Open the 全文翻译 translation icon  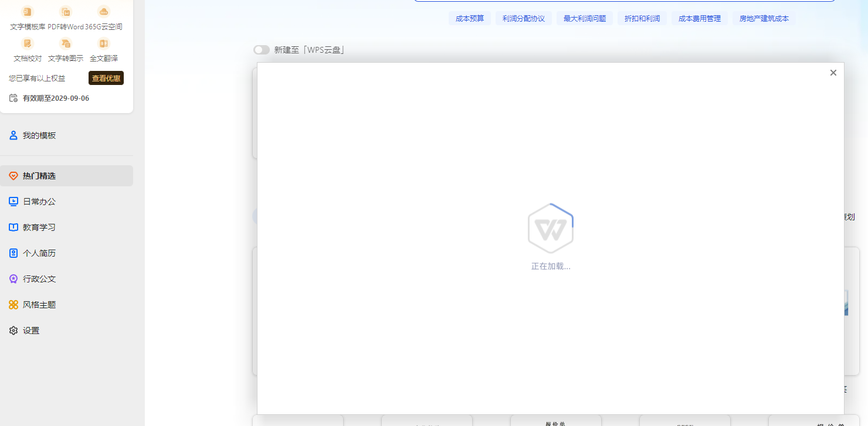coord(103,43)
